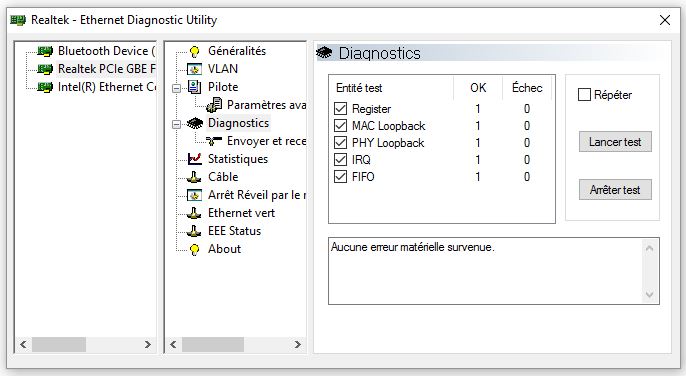Enable the Répéter checkbox
The width and height of the screenshot is (686, 376).
point(584,95)
